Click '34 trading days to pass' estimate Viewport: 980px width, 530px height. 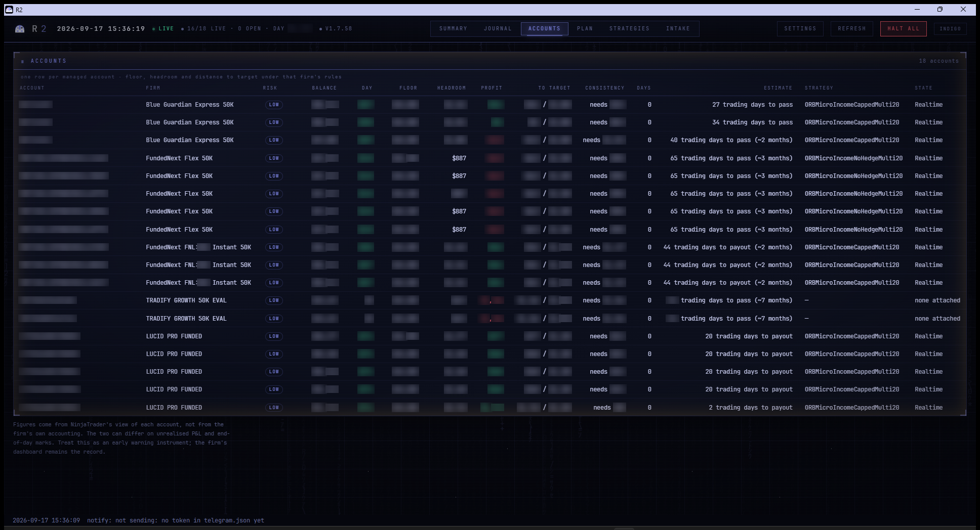(x=753, y=122)
